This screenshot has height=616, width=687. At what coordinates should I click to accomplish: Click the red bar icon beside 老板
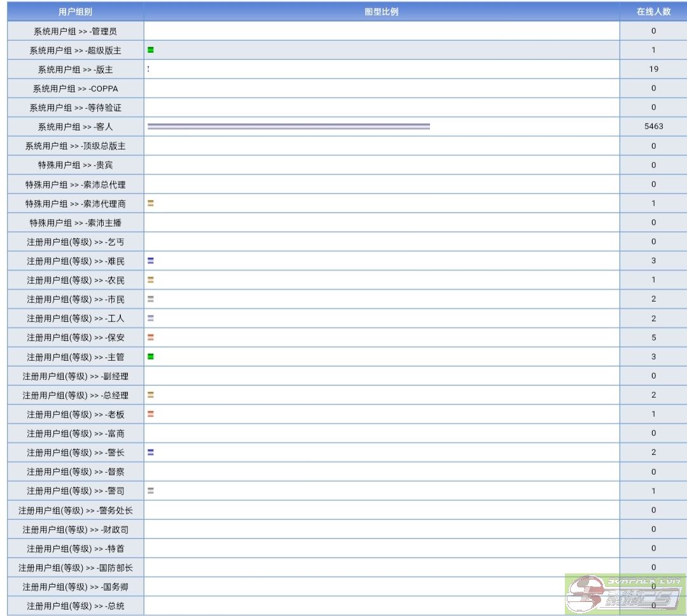coord(151,414)
